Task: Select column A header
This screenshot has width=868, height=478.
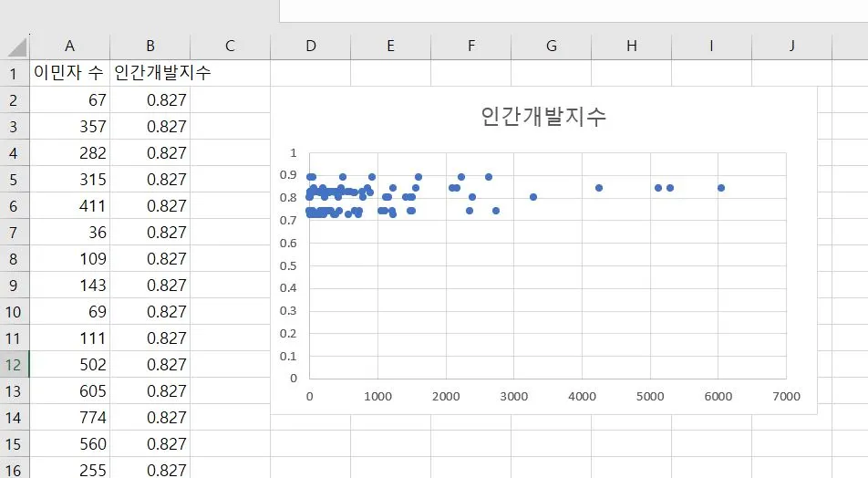Action: pyautogui.click(x=69, y=46)
